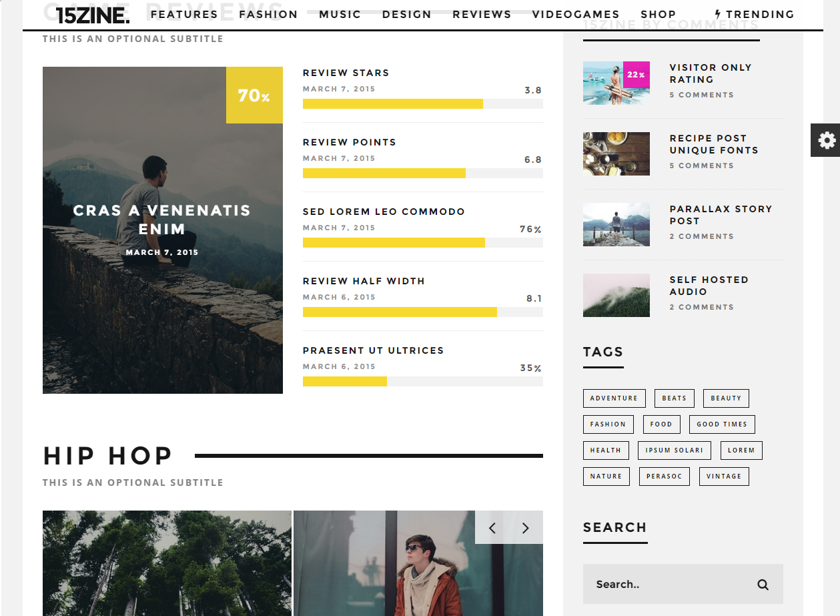The image size is (840, 616).
Task: Click the Good Times tag
Action: (721, 424)
